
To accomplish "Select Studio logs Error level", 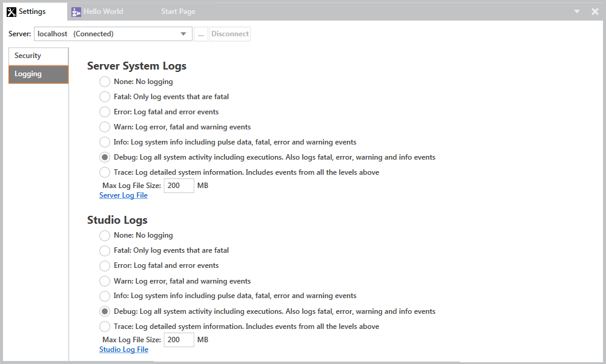I will (x=105, y=265).
